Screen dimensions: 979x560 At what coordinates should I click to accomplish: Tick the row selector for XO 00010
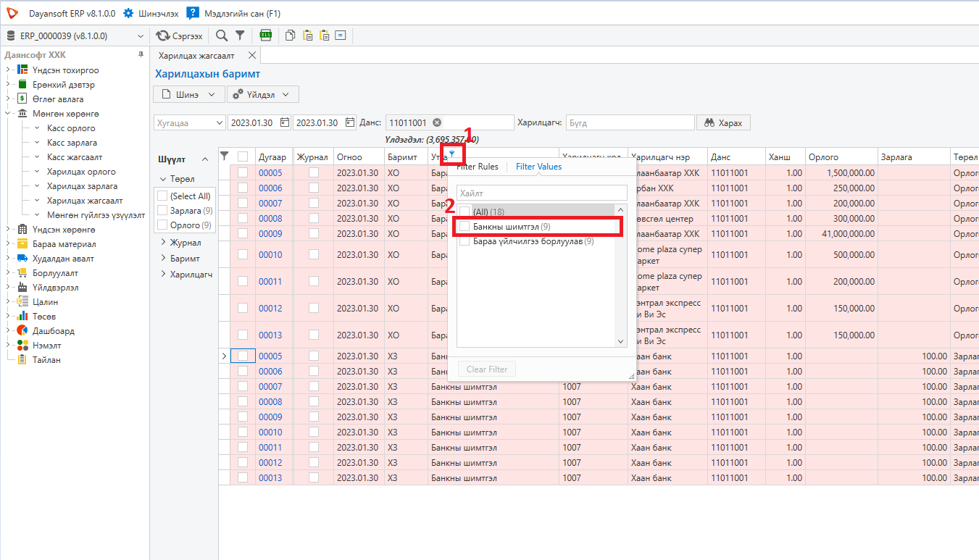[243, 254]
